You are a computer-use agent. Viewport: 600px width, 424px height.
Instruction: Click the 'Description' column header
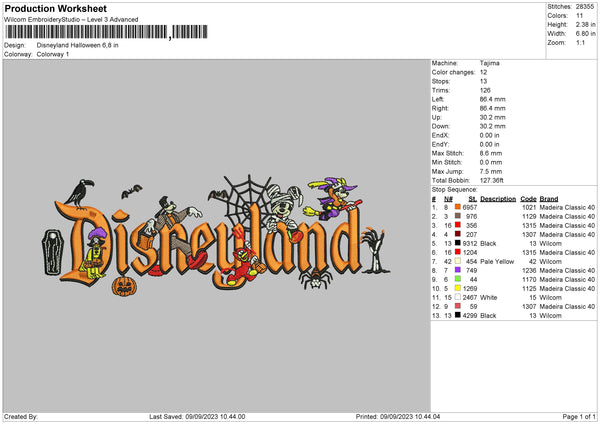(498, 199)
